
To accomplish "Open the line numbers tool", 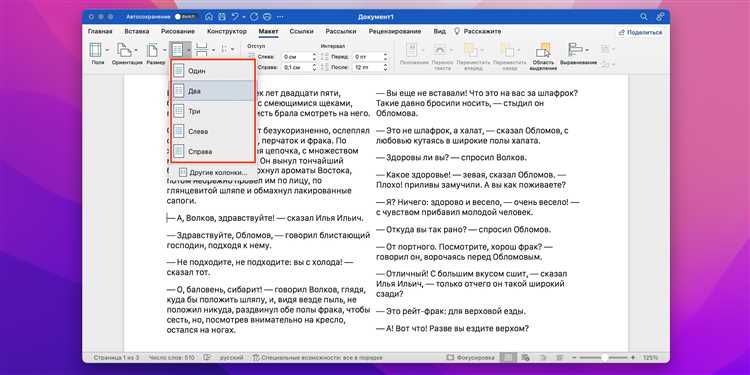I will (x=224, y=49).
